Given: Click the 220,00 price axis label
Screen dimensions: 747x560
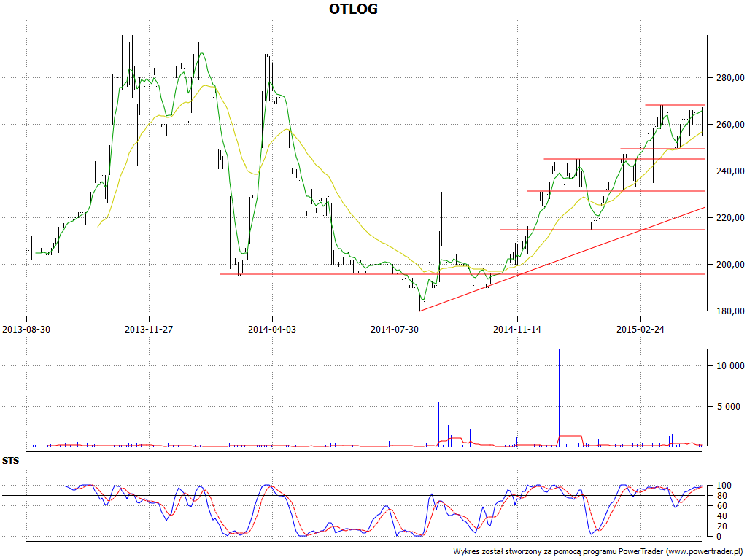Looking at the screenshot, I should pyautogui.click(x=729, y=217).
